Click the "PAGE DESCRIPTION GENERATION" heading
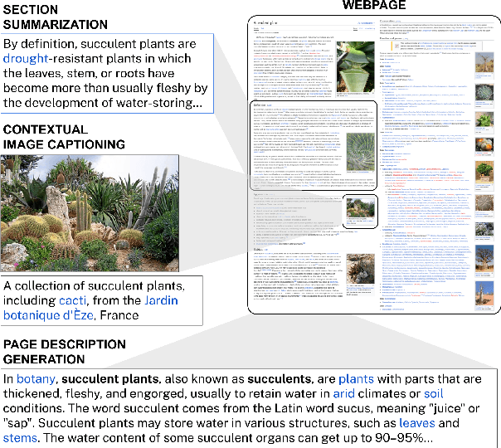Screen dimensions: 501x448 [68, 351]
